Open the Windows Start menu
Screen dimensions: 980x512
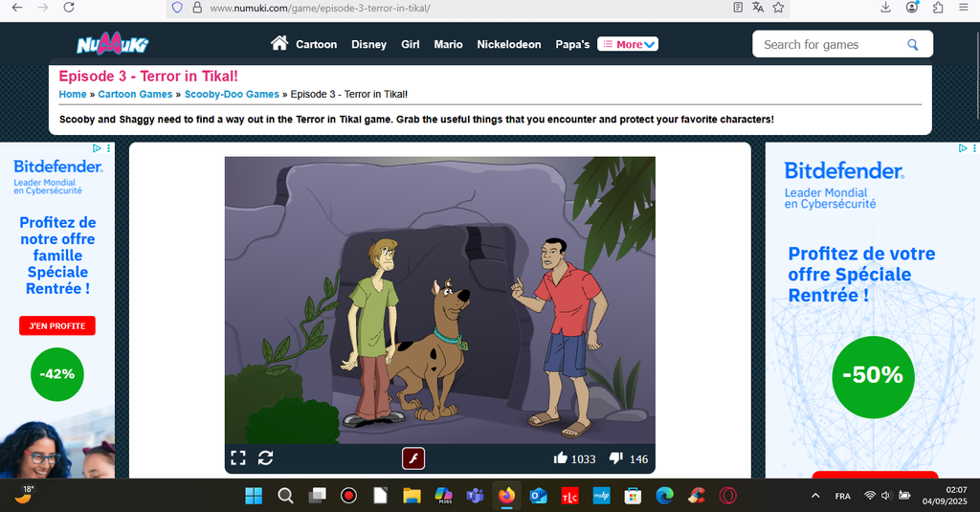pos(254,496)
